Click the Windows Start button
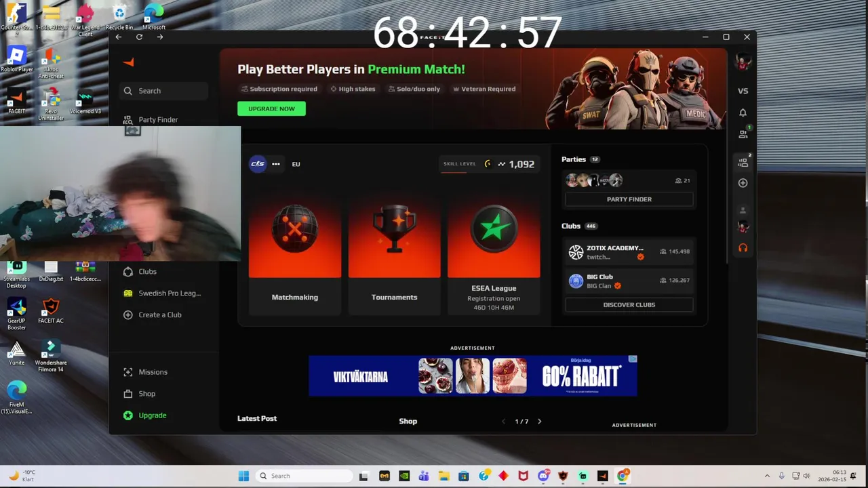 coord(243,476)
